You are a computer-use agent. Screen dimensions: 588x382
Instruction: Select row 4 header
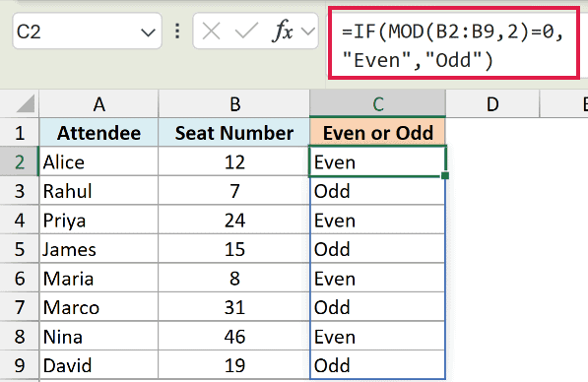point(20,221)
